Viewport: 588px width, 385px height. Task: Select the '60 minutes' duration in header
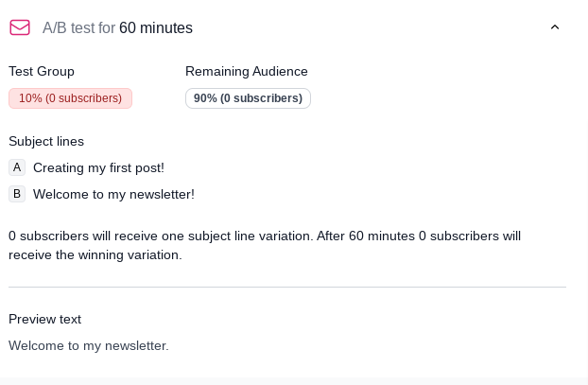156,28
